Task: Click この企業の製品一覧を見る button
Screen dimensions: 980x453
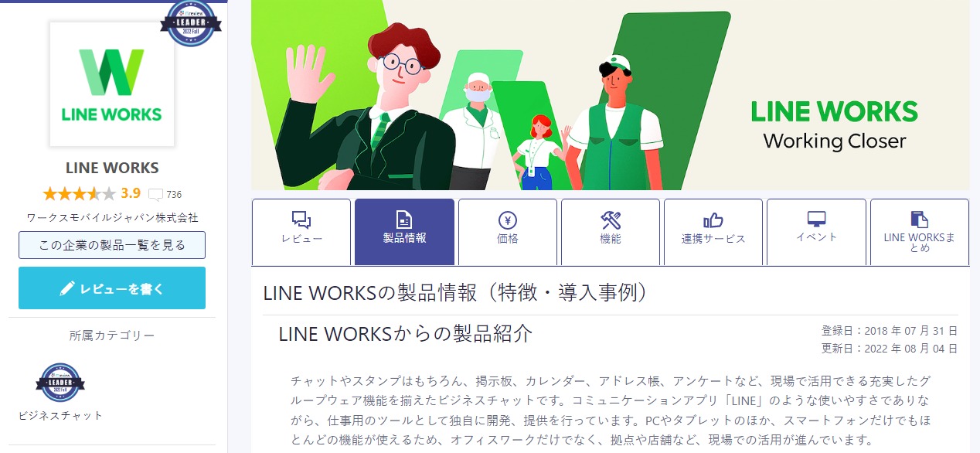Action: point(112,245)
